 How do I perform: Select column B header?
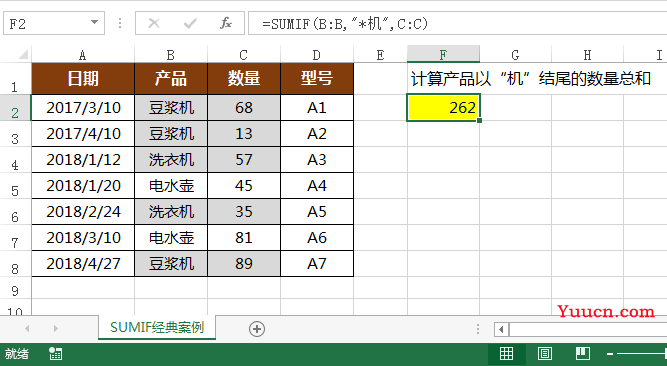click(x=171, y=55)
